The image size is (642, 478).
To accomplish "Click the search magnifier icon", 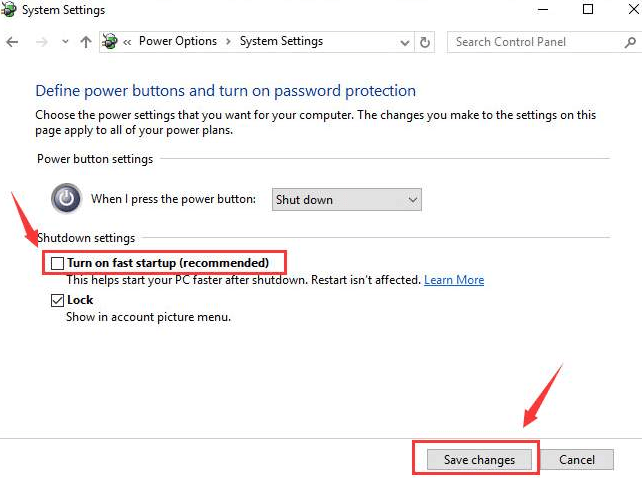I will (x=630, y=42).
